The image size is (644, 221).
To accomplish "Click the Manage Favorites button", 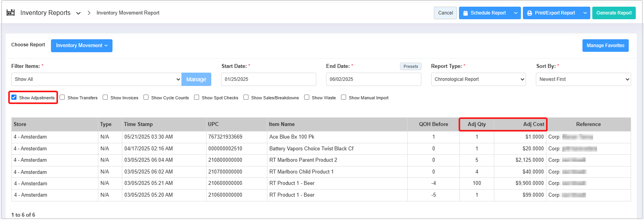I will coord(605,46).
